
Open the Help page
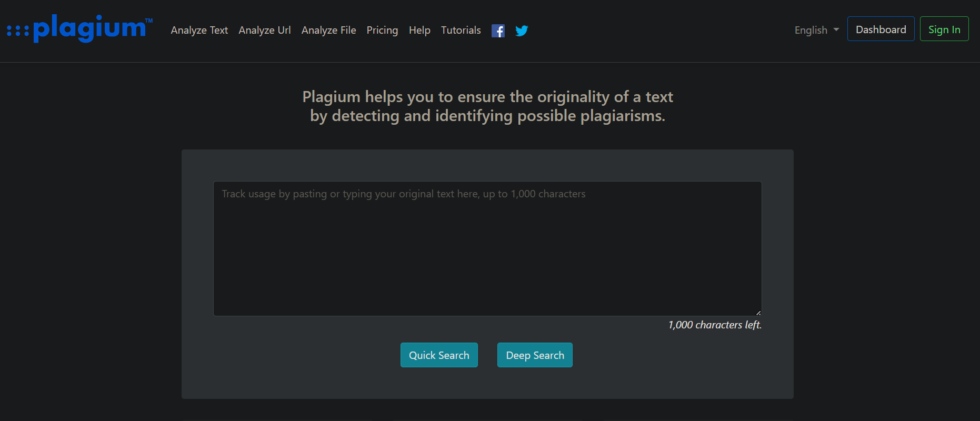[419, 30]
